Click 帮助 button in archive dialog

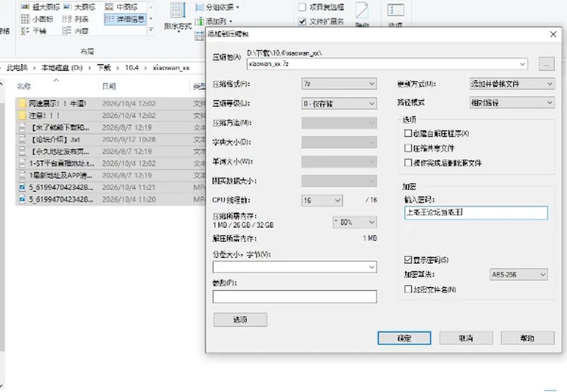(527, 338)
